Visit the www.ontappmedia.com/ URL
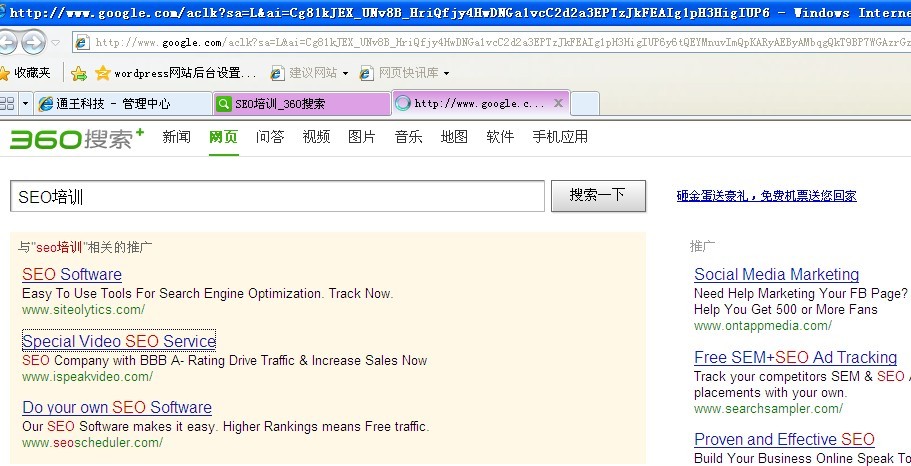Screen dimensions: 911x466 [x=763, y=326]
